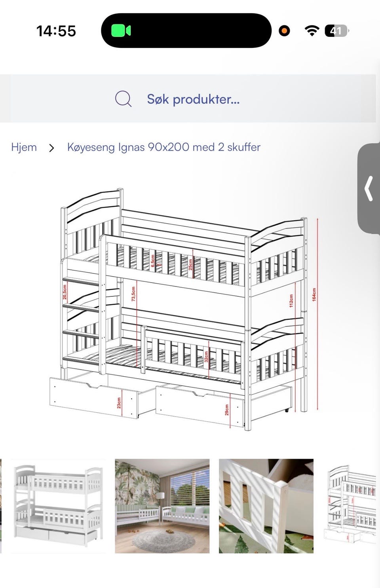Image resolution: width=380 pixels, height=588 pixels.
Task: Tap the 164cm height label
Action: [x=314, y=294]
